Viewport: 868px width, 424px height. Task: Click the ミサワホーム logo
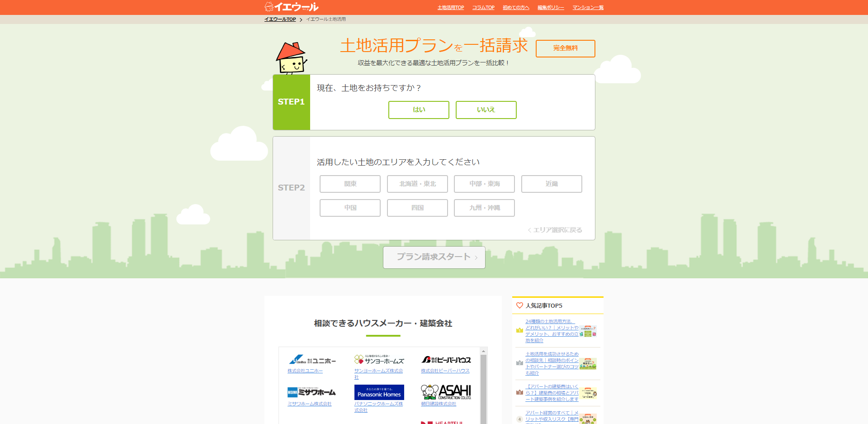[x=311, y=392]
